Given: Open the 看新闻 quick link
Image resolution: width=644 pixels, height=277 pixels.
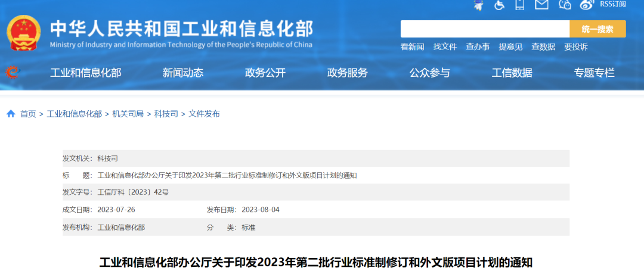Looking at the screenshot, I should pyautogui.click(x=413, y=47).
